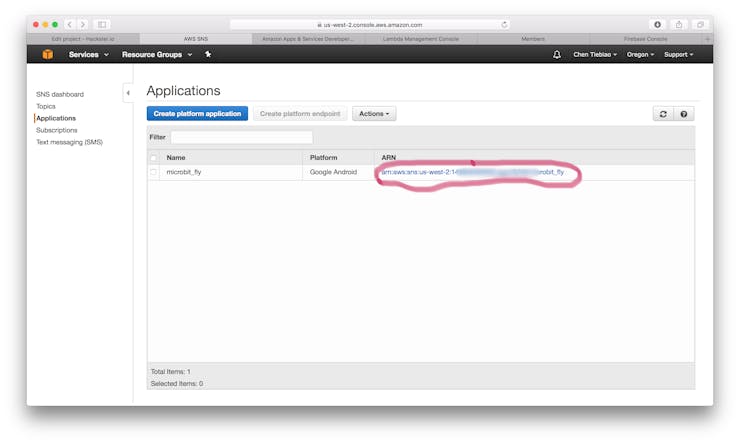Sort by the Name column header
This screenshot has height=444, width=740.
[176, 158]
